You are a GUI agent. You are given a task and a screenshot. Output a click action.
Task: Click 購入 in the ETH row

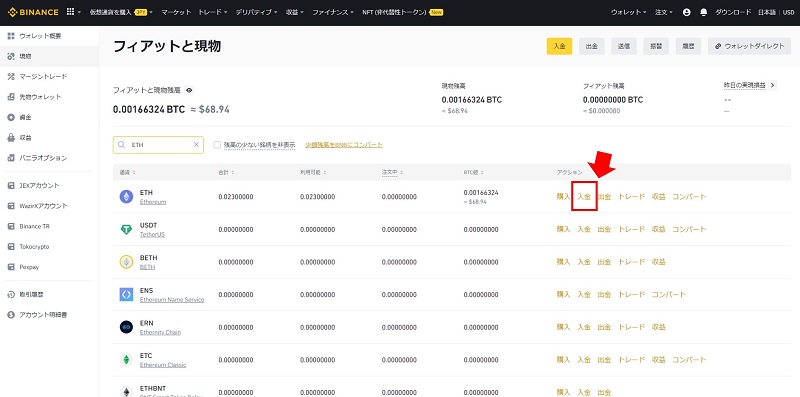[563, 196]
